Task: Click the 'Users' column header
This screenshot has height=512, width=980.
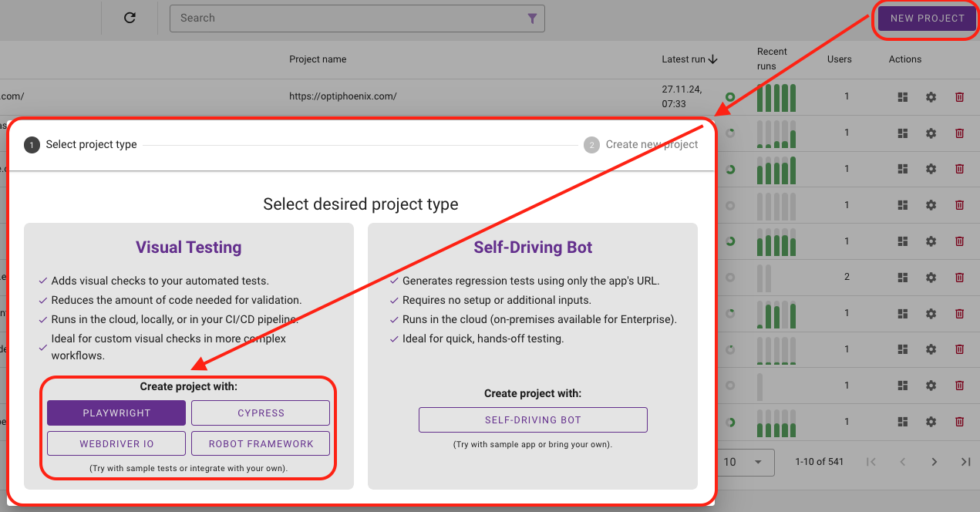Action: pos(840,59)
